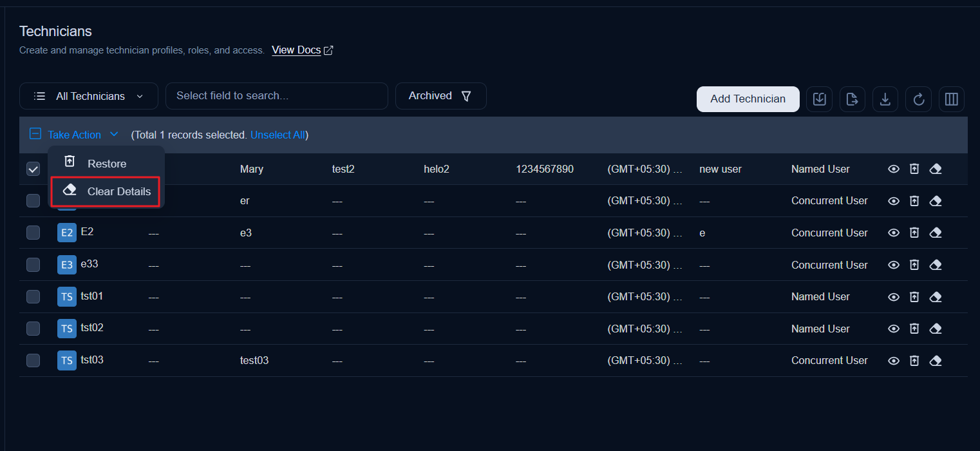Click the "new user" cell
Viewport: 980px width, 451px height.
pos(721,169)
